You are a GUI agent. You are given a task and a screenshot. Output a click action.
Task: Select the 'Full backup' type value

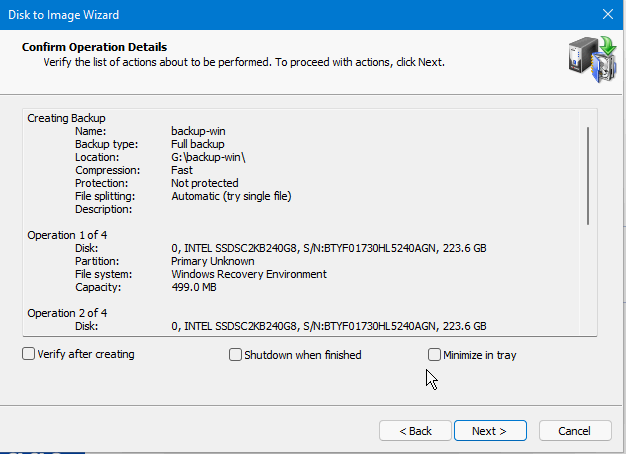(198, 144)
